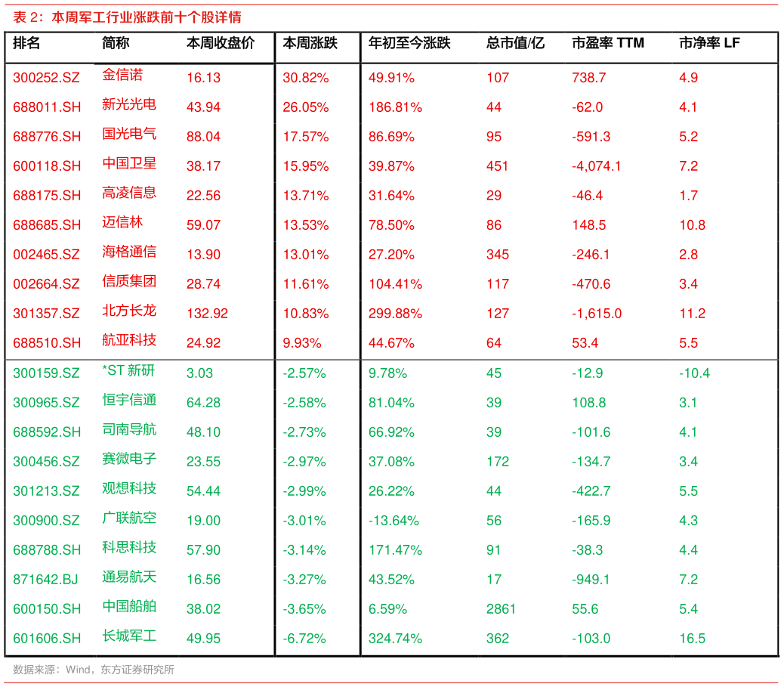Select stock name 长城军工
This screenshot has height=687, width=784.
tap(129, 636)
